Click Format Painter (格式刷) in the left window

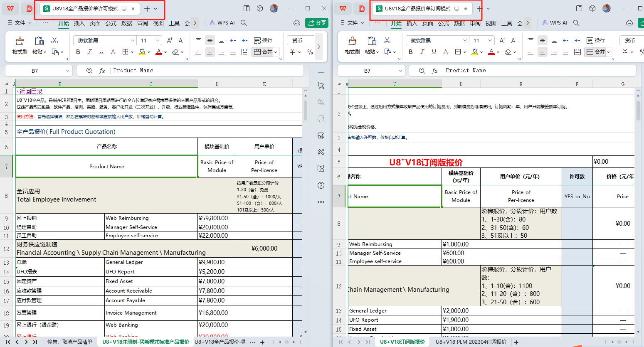click(x=20, y=45)
